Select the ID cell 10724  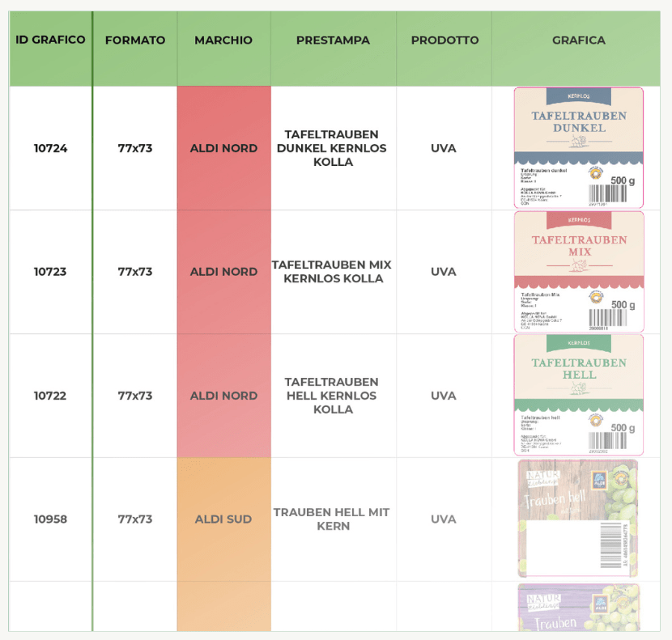click(50, 148)
